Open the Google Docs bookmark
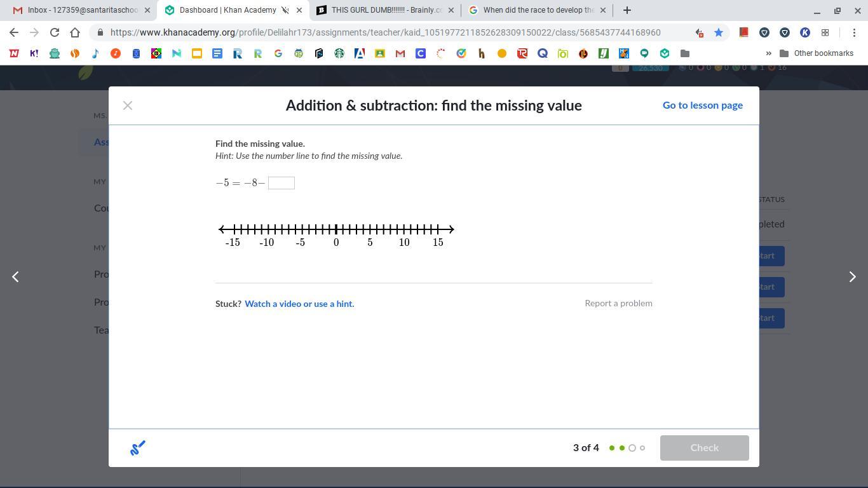Screen dimensions: 868x488 (x=217, y=53)
